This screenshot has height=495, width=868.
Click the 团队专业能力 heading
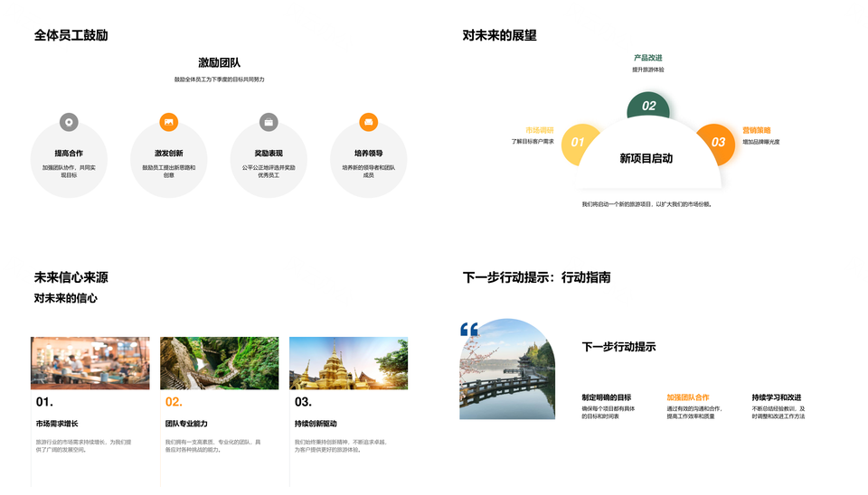[186, 424]
